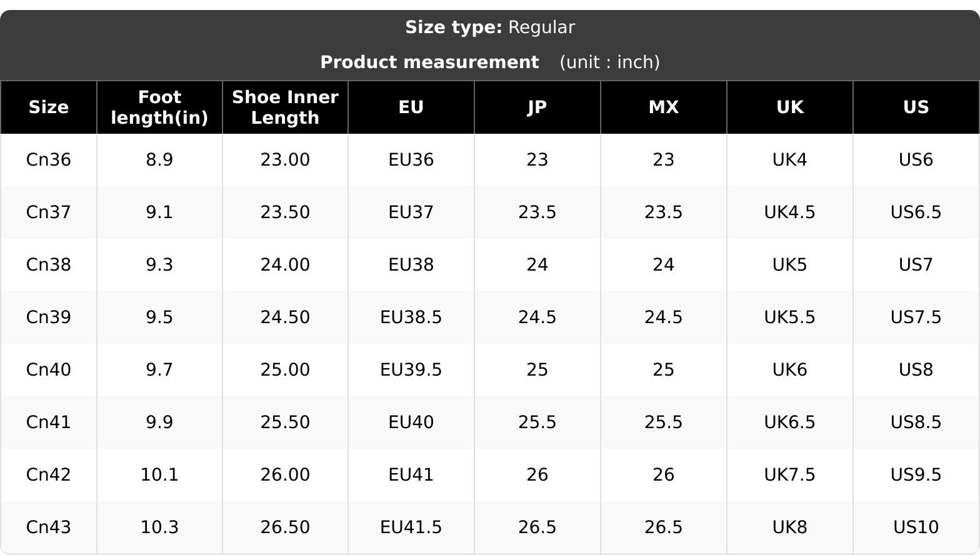Image resolution: width=980 pixels, height=555 pixels.
Task: Select the 10.1 foot length cell
Action: tap(159, 475)
